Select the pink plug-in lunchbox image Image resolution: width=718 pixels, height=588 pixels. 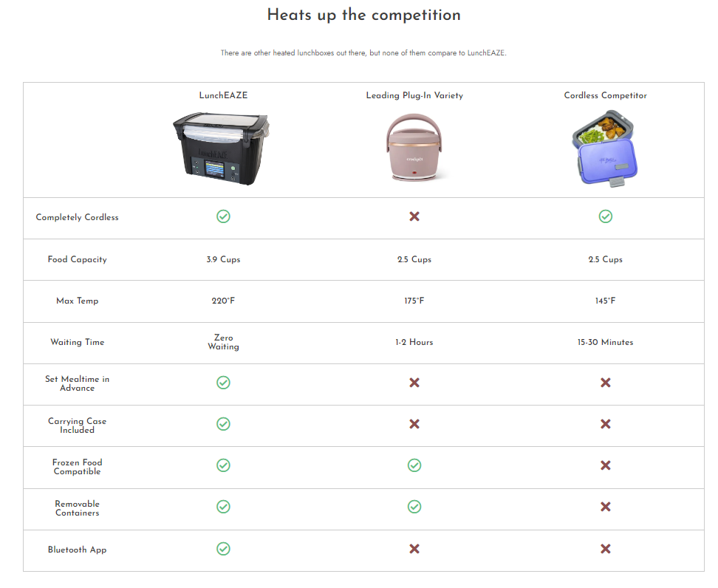point(414,148)
